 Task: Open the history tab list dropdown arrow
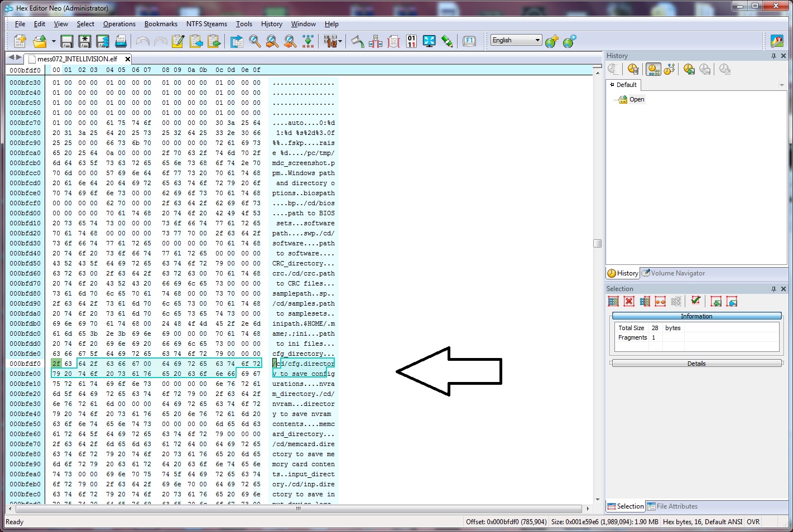tap(782, 85)
